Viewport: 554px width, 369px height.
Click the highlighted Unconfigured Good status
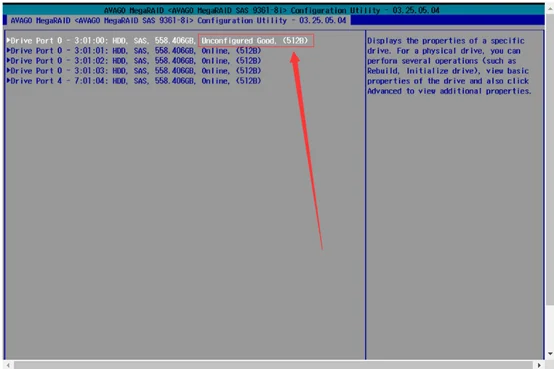coord(256,41)
